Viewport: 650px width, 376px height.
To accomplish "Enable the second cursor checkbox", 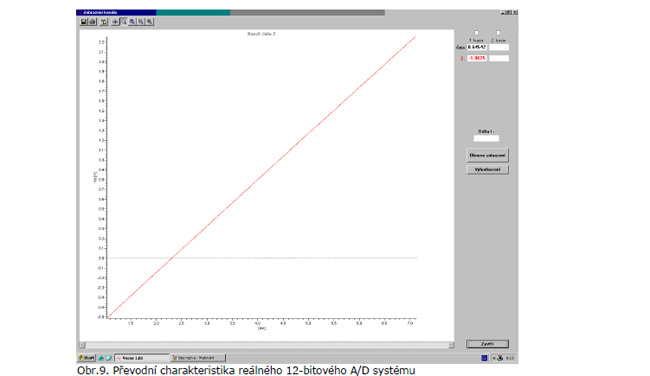I will (x=498, y=33).
